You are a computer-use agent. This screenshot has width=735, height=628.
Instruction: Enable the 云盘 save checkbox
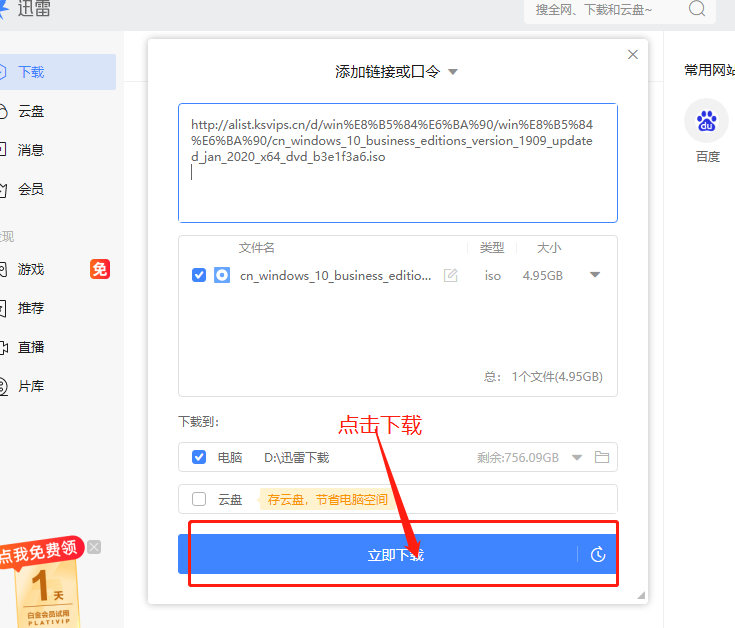(x=199, y=499)
